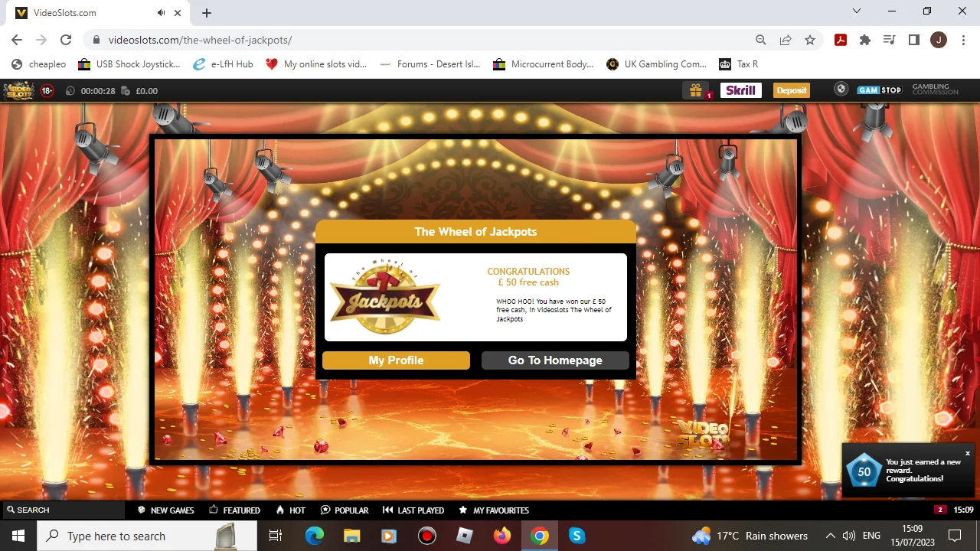Click the 50 reward badge notification
Image resolution: width=980 pixels, height=551 pixels.
(864, 471)
